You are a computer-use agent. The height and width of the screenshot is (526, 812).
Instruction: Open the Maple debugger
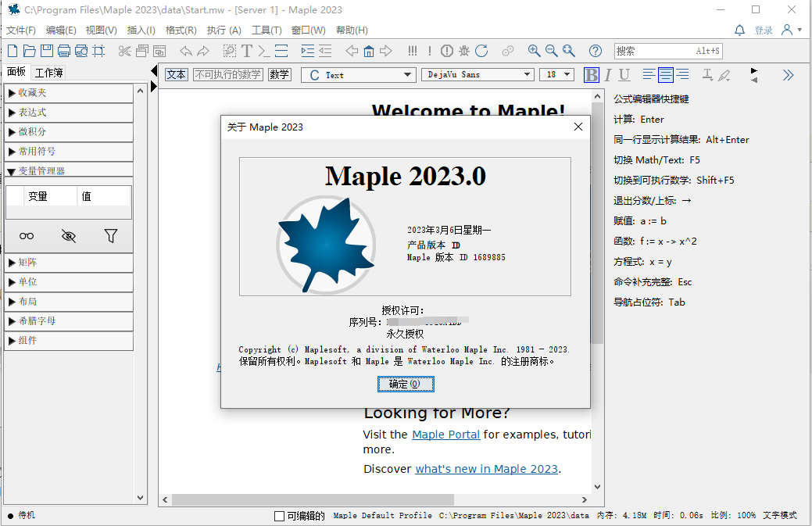(463, 52)
